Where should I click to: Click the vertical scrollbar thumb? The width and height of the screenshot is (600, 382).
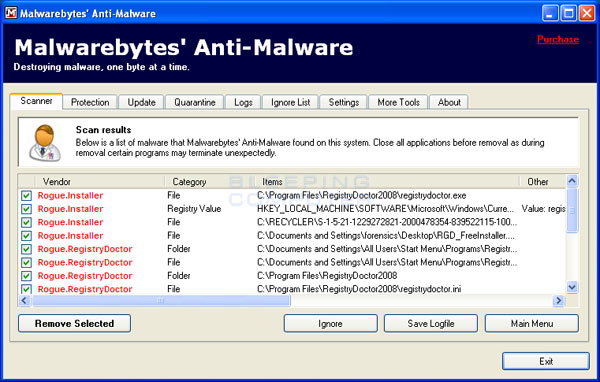tap(572, 210)
